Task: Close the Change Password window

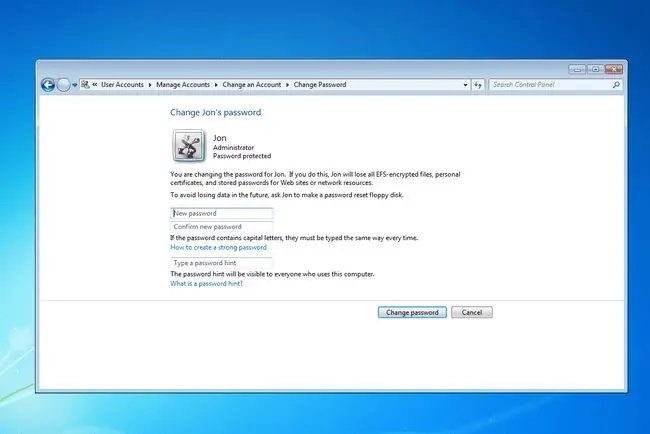Action: (614, 69)
